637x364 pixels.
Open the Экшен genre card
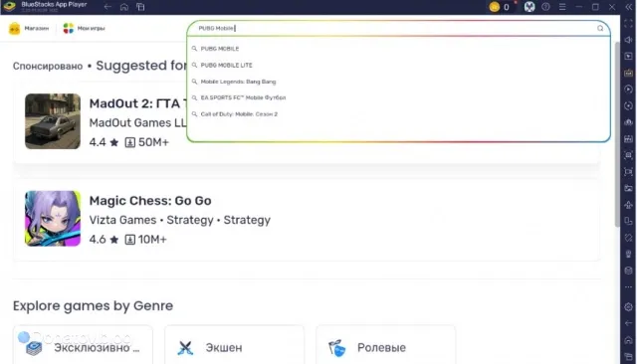coord(234,345)
